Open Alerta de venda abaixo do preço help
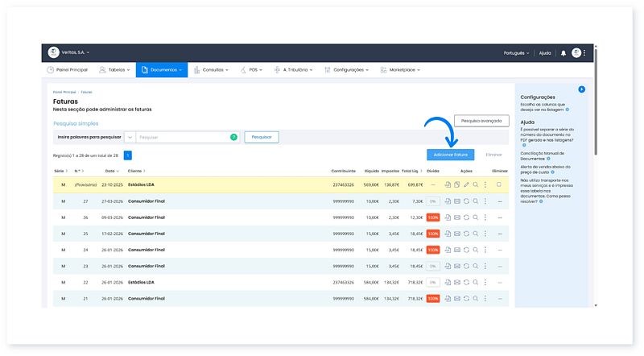Screen dimensions: 644x356 545,169
